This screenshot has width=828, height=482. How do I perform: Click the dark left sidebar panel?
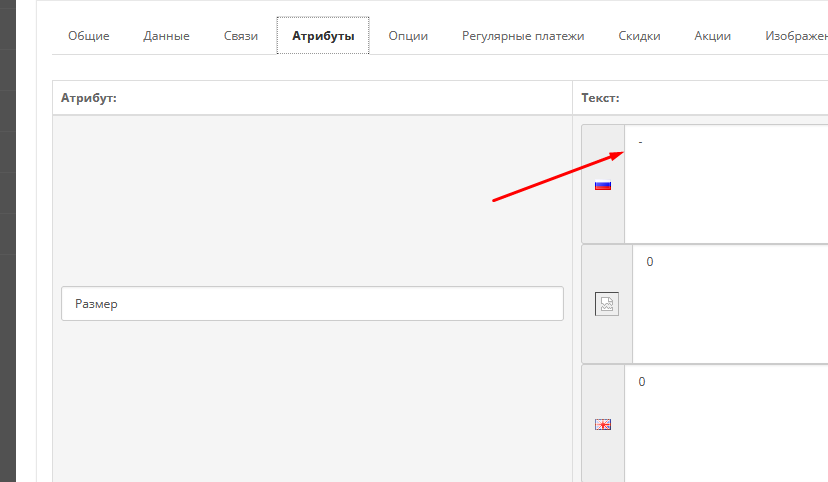click(7, 240)
